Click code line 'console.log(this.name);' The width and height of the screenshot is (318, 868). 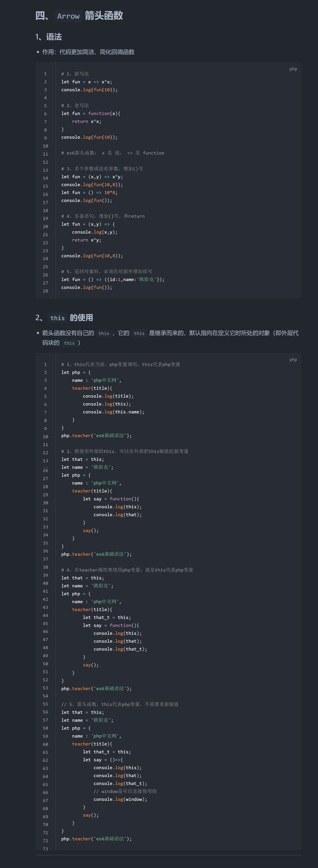point(114,412)
